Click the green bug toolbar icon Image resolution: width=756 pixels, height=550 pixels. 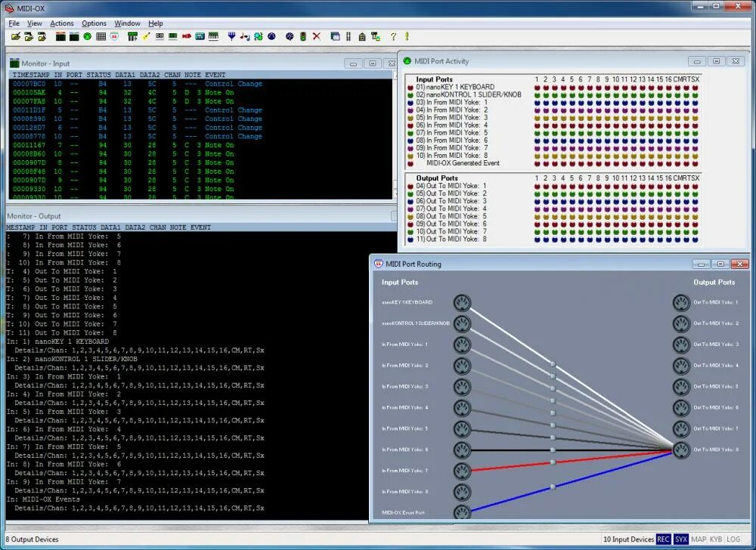click(259, 36)
